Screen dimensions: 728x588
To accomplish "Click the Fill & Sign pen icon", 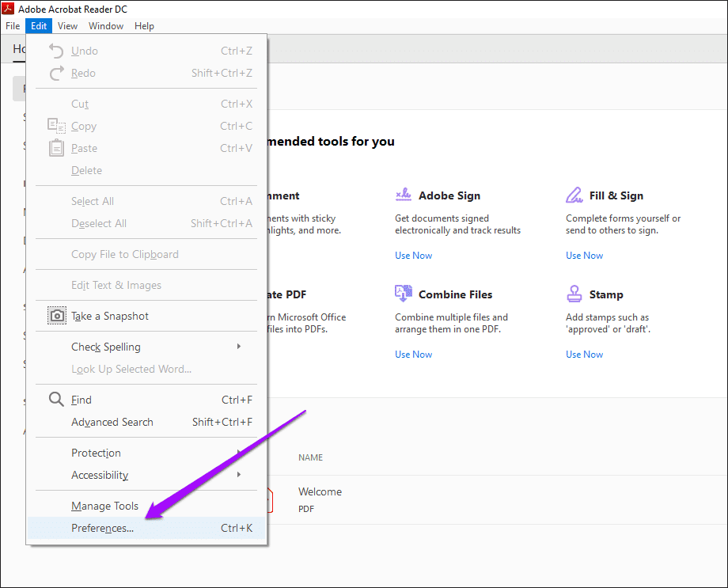I will tap(574, 195).
